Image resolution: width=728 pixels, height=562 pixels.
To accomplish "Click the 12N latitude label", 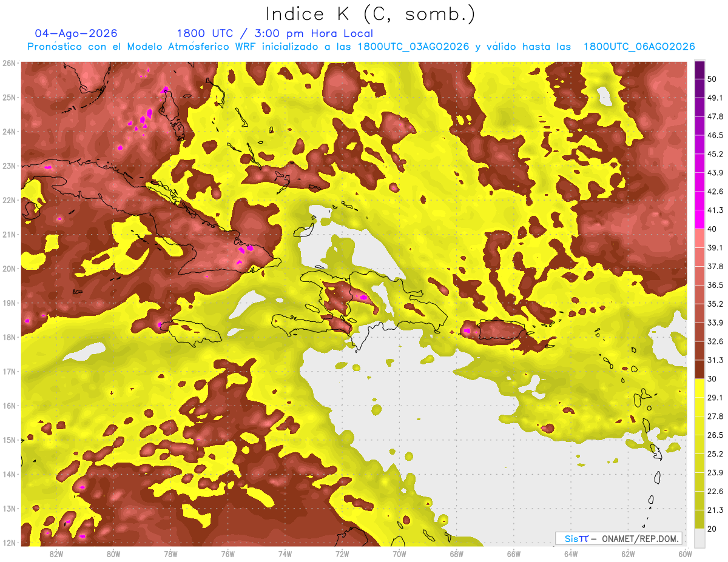I will 9,543.
